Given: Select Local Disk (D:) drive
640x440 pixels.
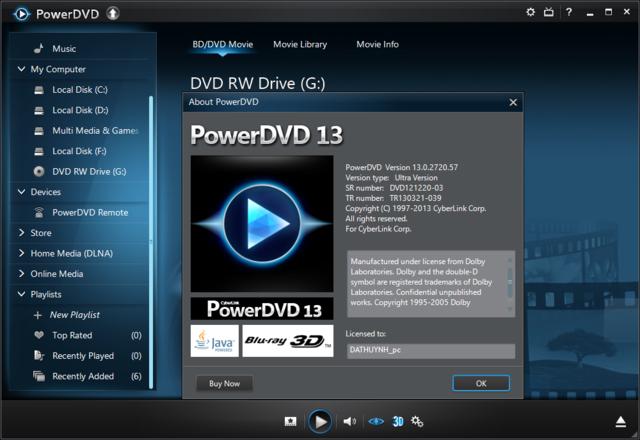Looking at the screenshot, I should [x=79, y=110].
